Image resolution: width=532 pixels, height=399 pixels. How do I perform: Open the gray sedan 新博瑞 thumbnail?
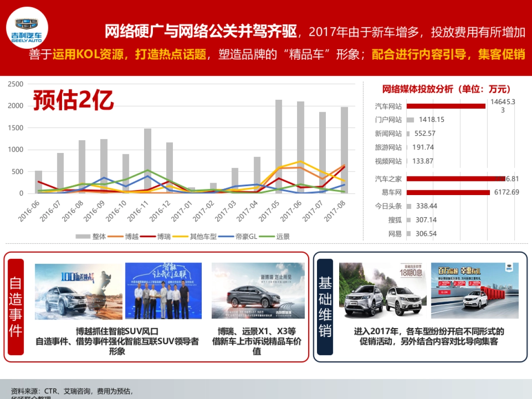pyautogui.click(x=258, y=291)
